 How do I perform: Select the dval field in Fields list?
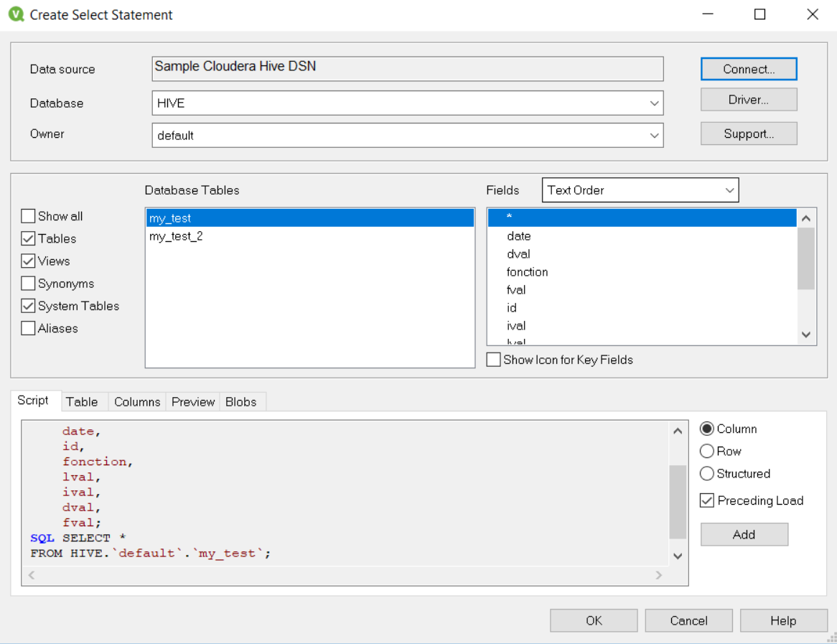point(642,254)
